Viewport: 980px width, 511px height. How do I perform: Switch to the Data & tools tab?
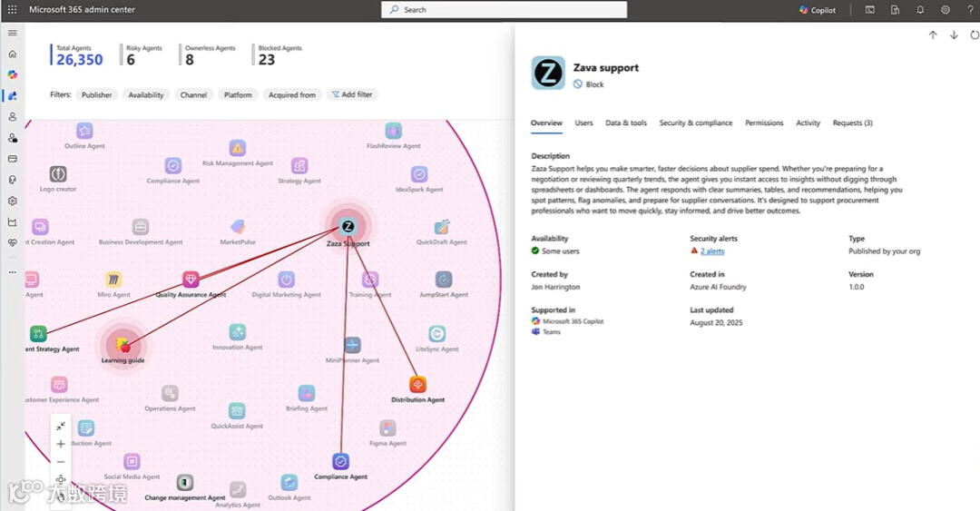(x=625, y=123)
